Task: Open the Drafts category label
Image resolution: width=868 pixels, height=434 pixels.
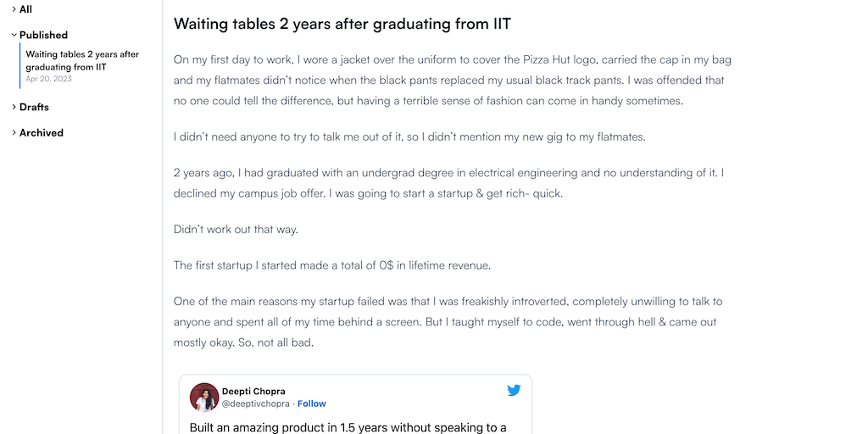Action: pos(34,107)
